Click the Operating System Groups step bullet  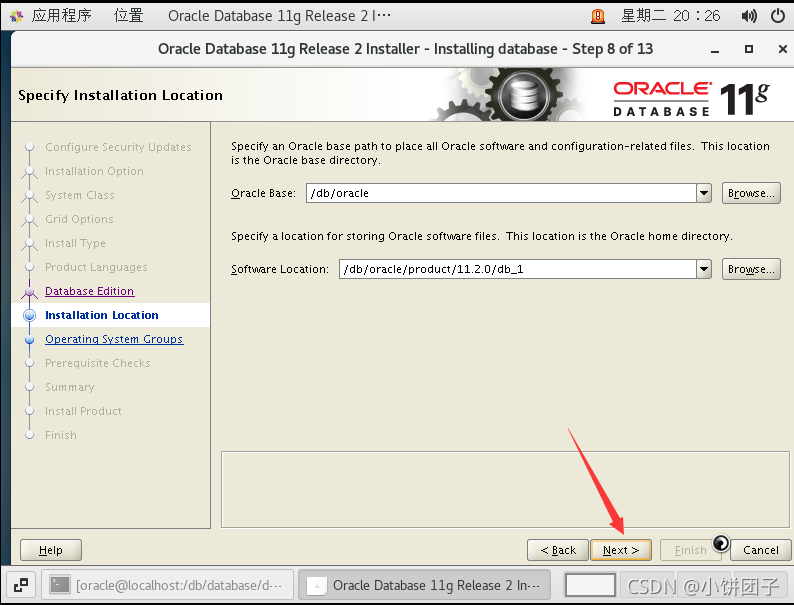click(x=30, y=339)
